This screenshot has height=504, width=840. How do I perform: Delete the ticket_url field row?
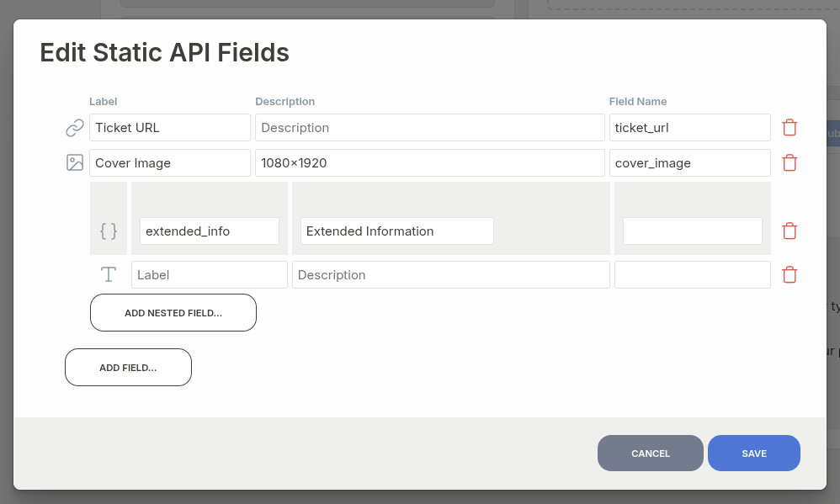tap(789, 128)
